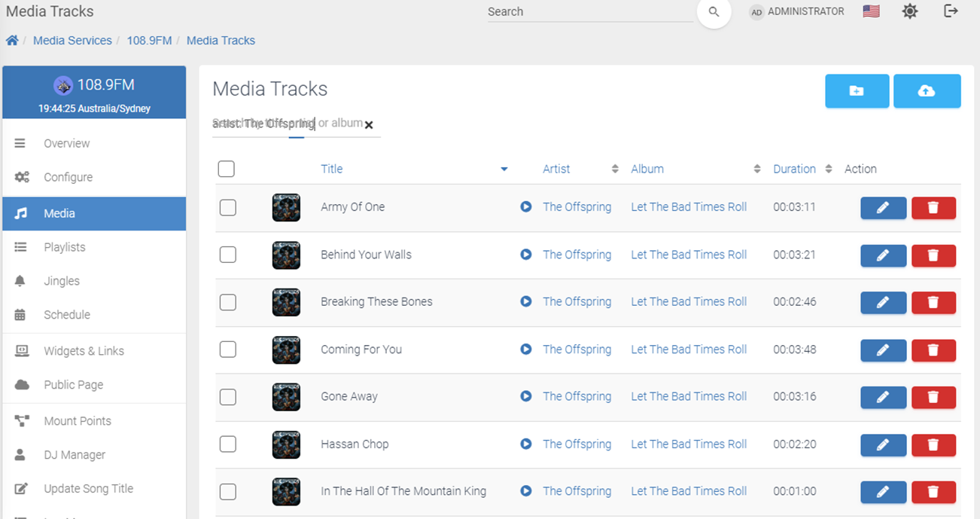The height and width of the screenshot is (519, 980).
Task: Sort tracks by Duration column arrows
Action: point(828,169)
